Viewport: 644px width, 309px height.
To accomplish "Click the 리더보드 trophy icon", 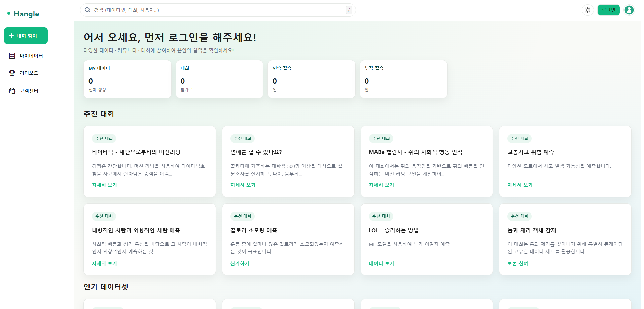I will click(12, 73).
